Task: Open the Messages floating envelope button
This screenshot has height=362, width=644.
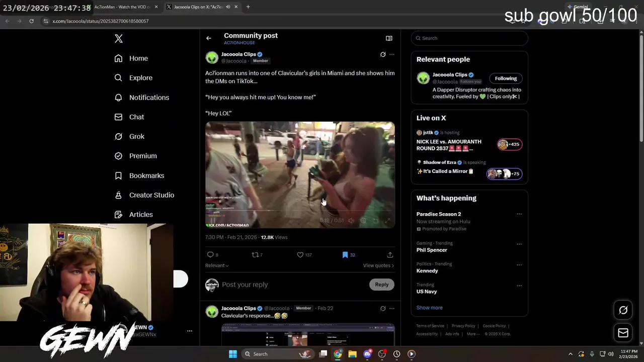Action: tap(623, 333)
